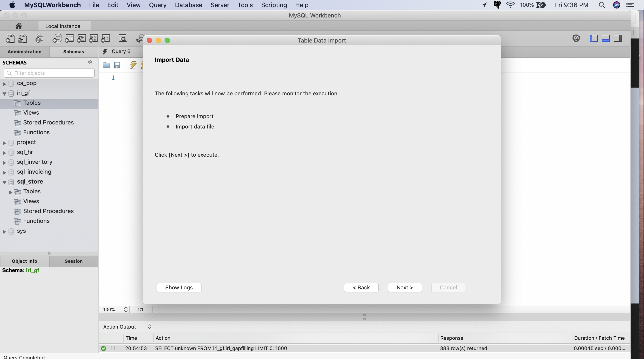Click Next to execute import
This screenshot has height=359, width=644.
click(405, 287)
